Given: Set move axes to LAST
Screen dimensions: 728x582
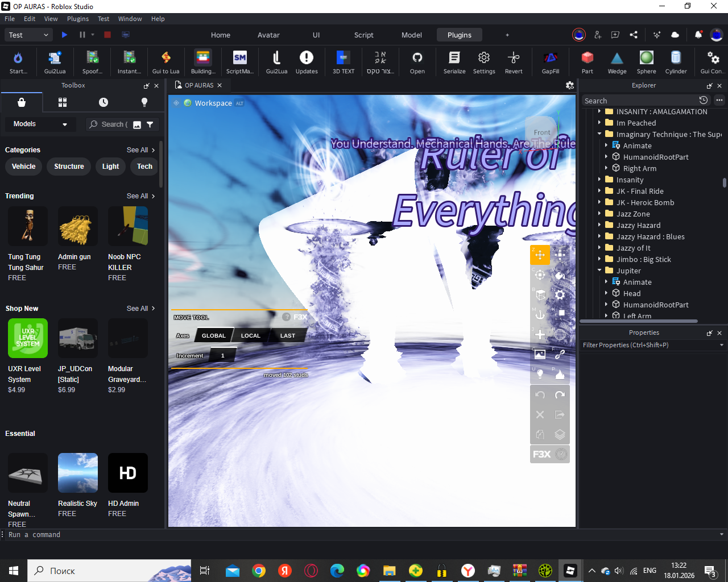Looking at the screenshot, I should click(288, 335).
